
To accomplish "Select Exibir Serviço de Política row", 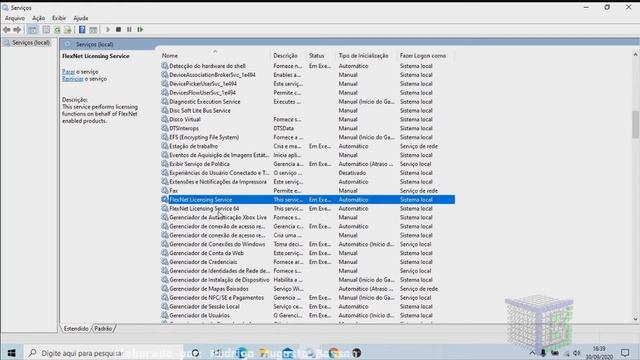I will pos(308,164).
